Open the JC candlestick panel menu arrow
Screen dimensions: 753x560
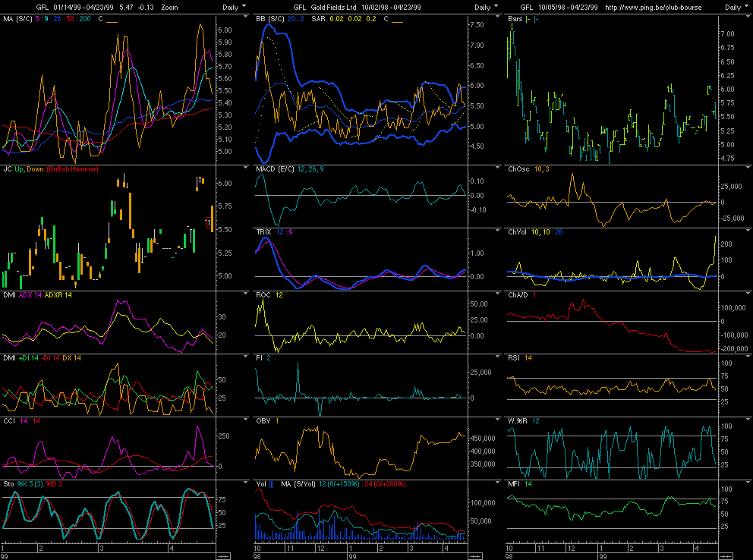click(x=246, y=168)
